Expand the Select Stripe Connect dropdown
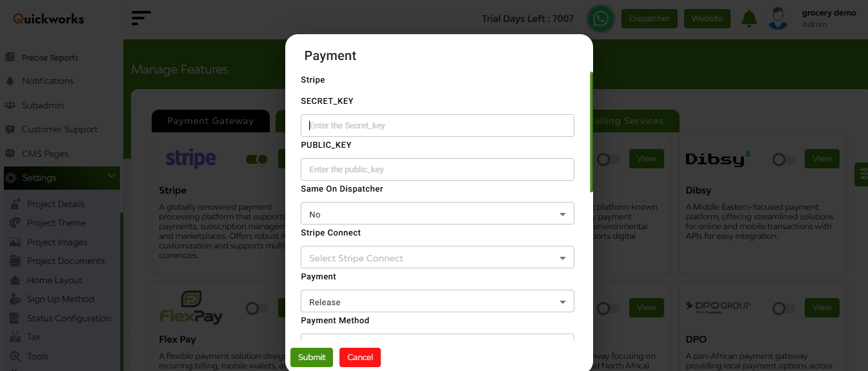Image resolution: width=868 pixels, height=371 pixels. pos(438,257)
